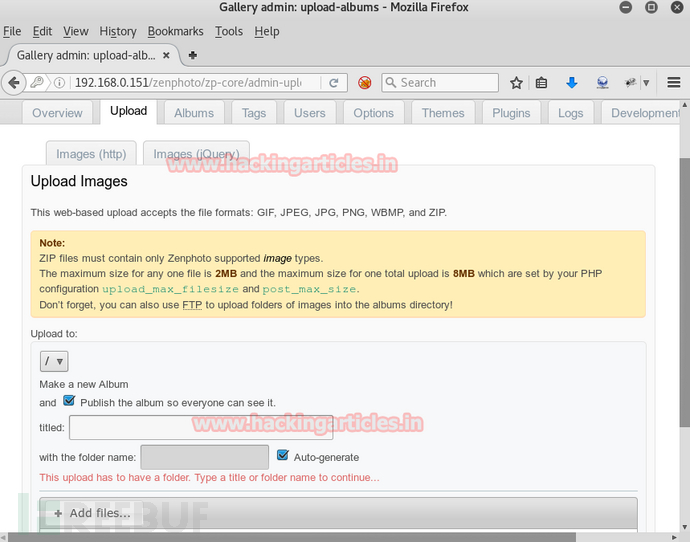Focus the album titled input field
The width and height of the screenshot is (690, 542).
tap(201, 427)
